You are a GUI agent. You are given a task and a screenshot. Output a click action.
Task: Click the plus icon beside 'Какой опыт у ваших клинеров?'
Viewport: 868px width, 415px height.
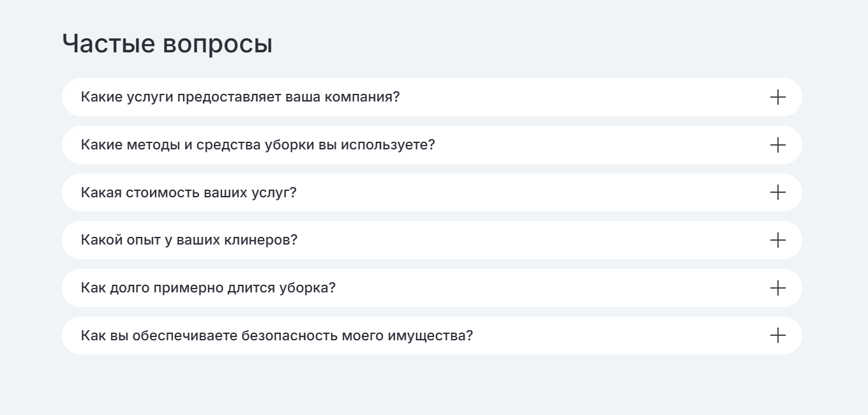(777, 240)
